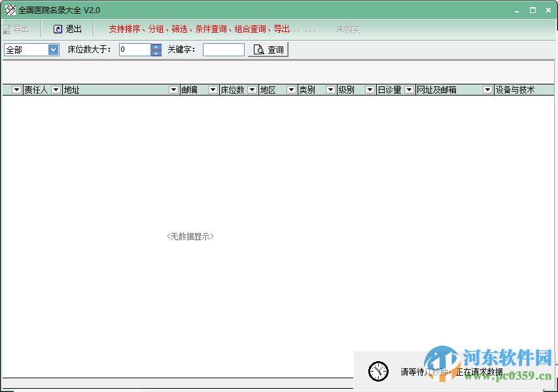Click the application icon in the title bar

click(10, 10)
